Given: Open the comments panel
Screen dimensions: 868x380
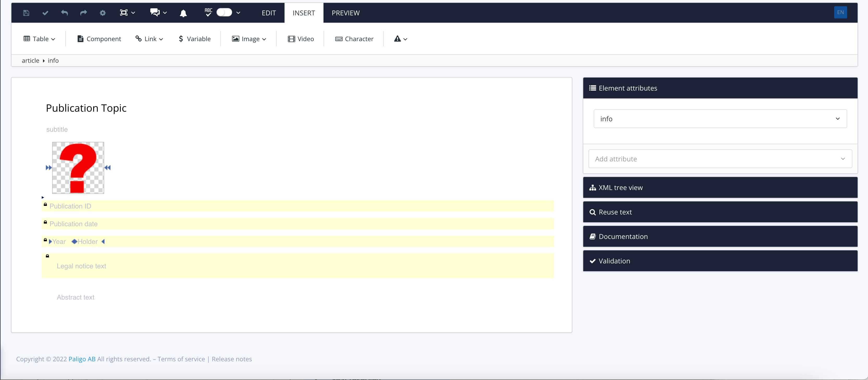Looking at the screenshot, I should pyautogui.click(x=155, y=13).
